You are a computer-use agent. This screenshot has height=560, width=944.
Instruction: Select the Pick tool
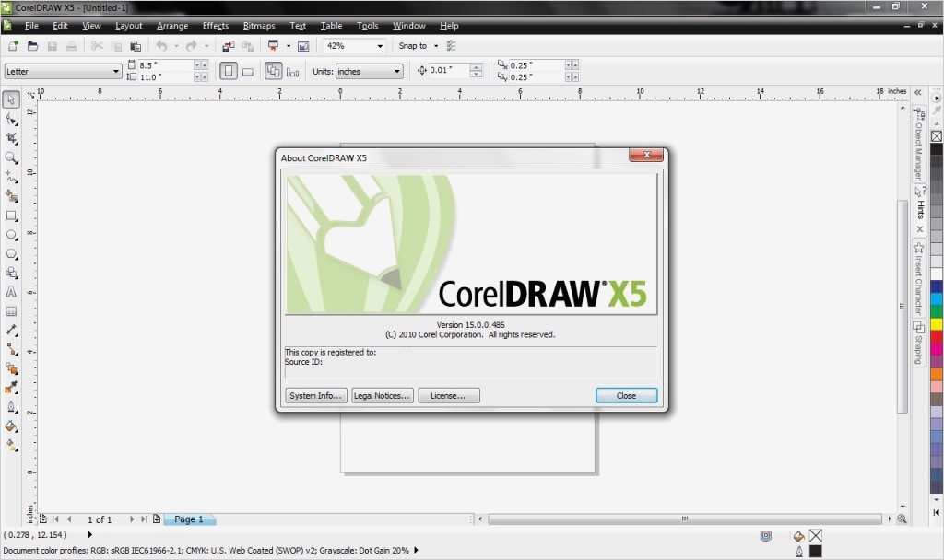click(12, 99)
